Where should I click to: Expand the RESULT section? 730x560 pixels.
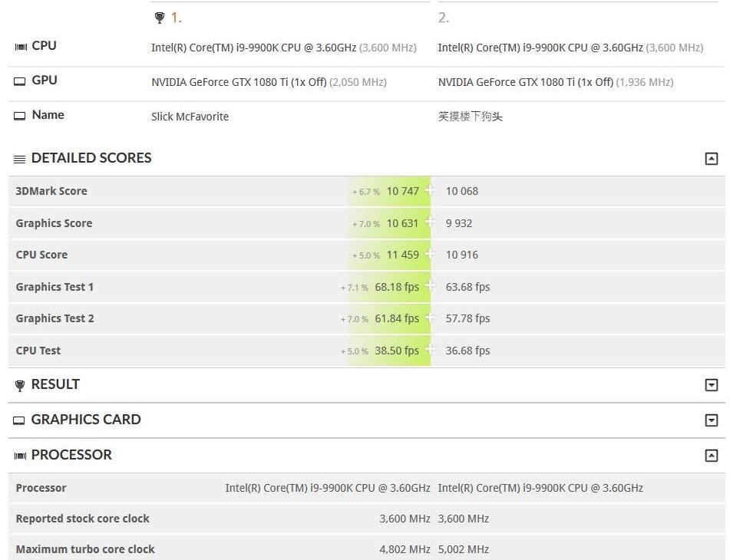click(x=711, y=384)
